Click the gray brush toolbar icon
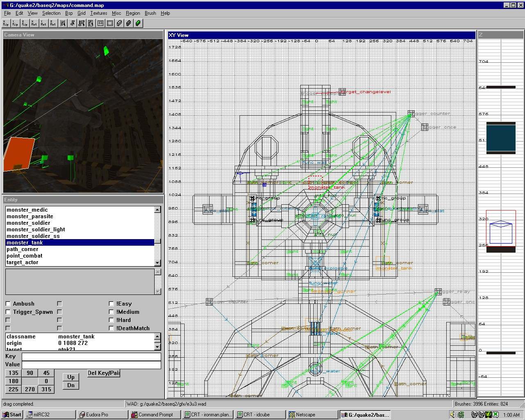 129,23
